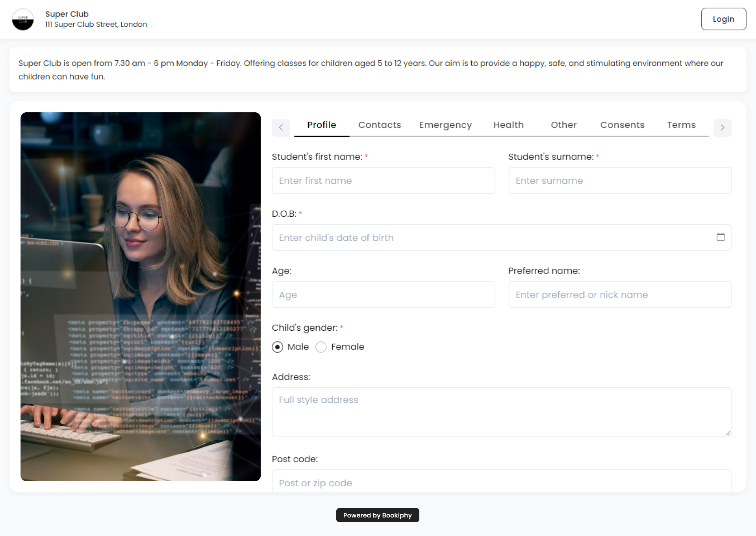
Task: Click the student's surname field
Action: [x=620, y=181]
